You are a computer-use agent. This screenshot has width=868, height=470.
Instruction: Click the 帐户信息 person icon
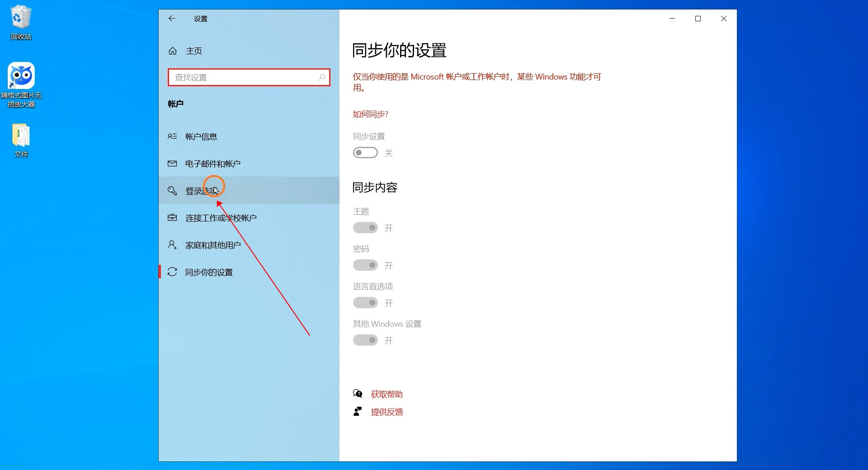click(172, 136)
